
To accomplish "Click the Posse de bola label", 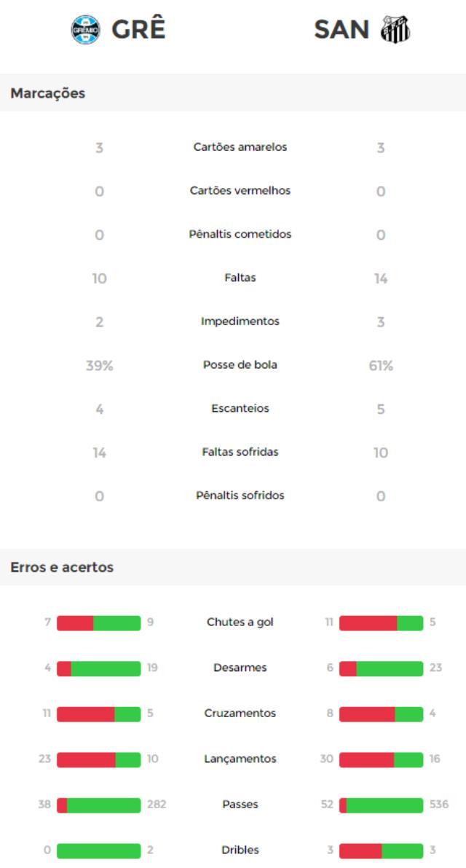I will click(x=240, y=365).
